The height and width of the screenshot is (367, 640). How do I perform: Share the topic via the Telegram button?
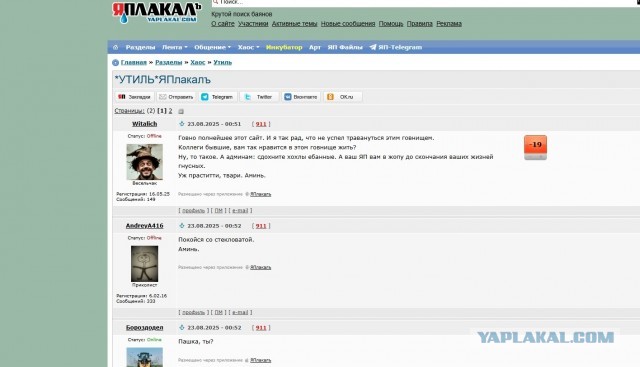pyautogui.click(x=218, y=97)
